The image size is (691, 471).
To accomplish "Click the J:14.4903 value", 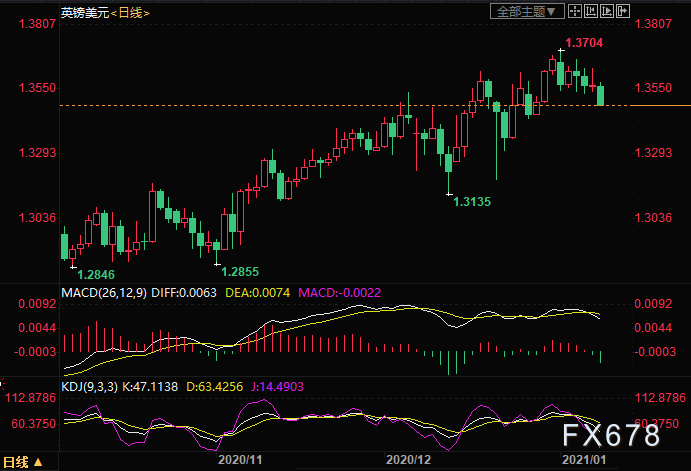I will (277, 387).
